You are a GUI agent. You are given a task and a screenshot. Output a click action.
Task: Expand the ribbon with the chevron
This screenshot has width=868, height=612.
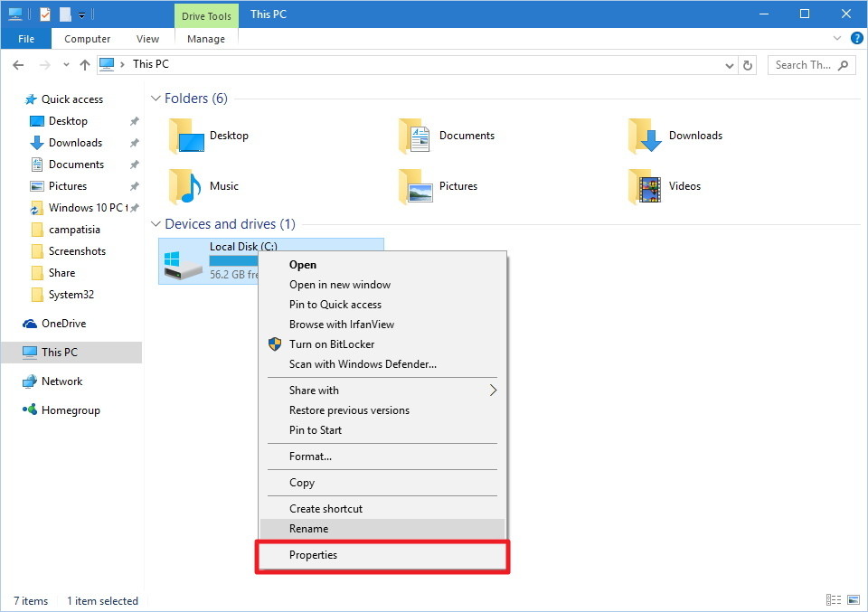point(837,38)
